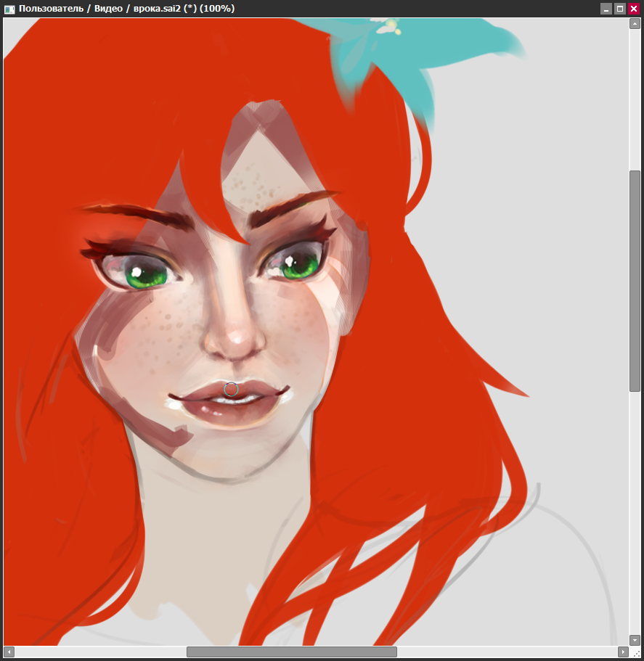Click the vertical scrollbar thumb

tap(635, 282)
